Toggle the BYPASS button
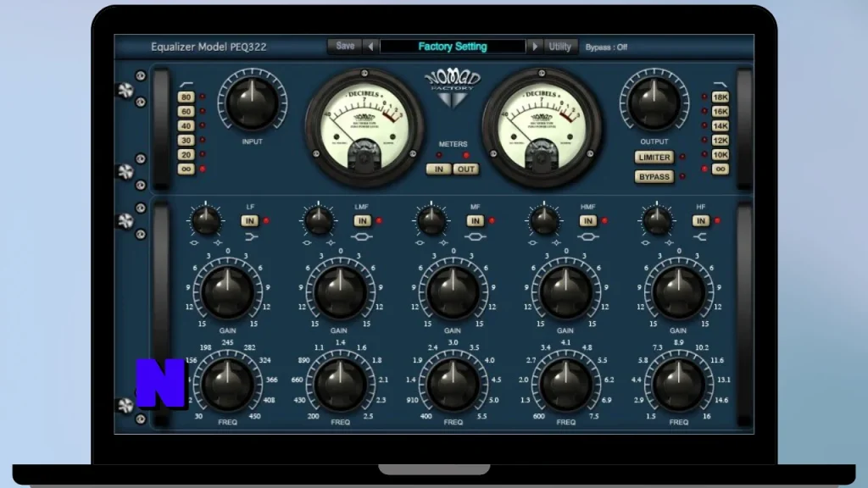Screen dimensions: 868x488 click(x=654, y=177)
